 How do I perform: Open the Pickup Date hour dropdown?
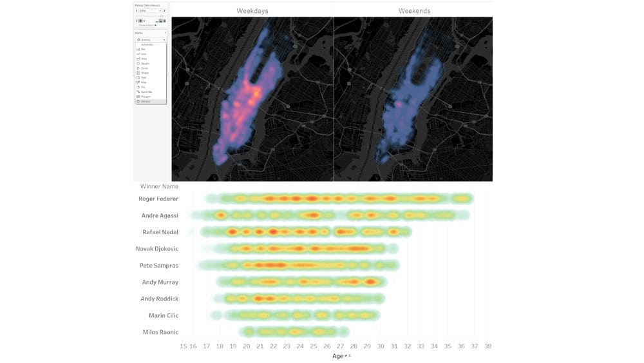[149, 11]
